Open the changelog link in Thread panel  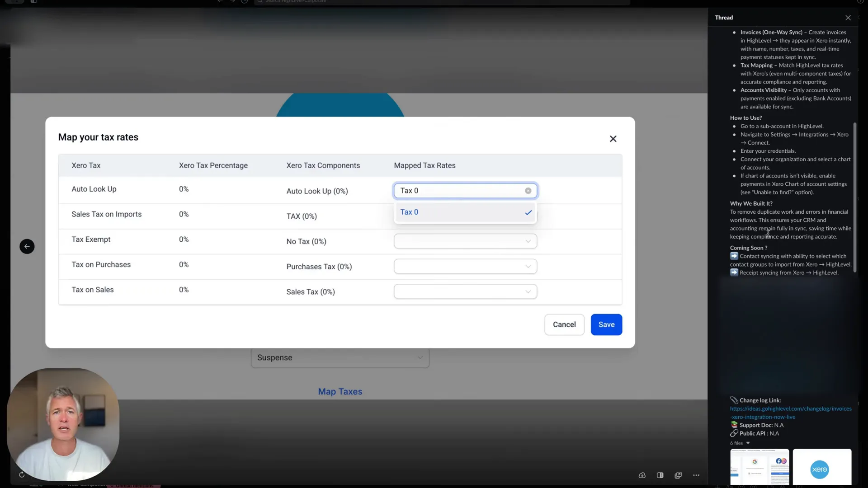(790, 413)
